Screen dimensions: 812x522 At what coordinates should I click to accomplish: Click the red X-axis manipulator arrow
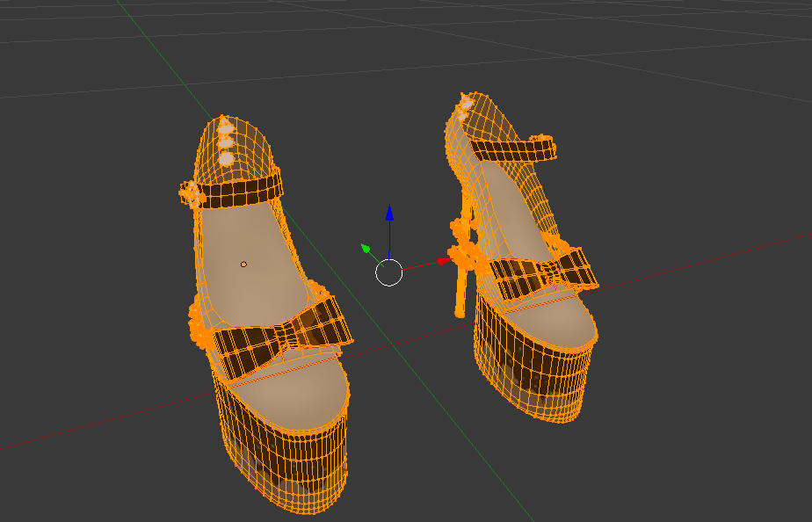coord(444,262)
